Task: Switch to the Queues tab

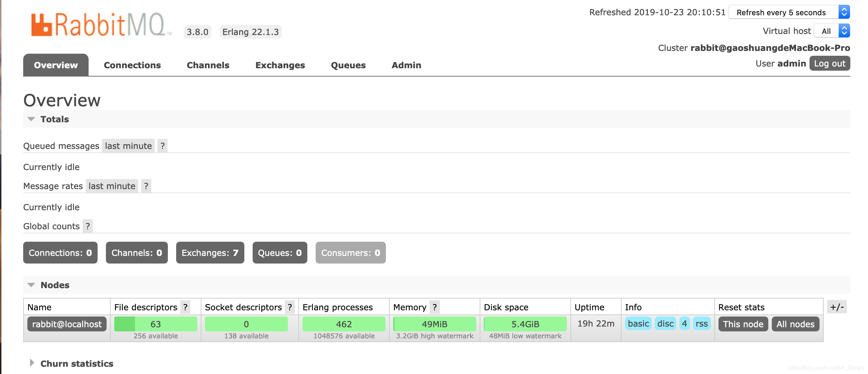Action: [348, 65]
